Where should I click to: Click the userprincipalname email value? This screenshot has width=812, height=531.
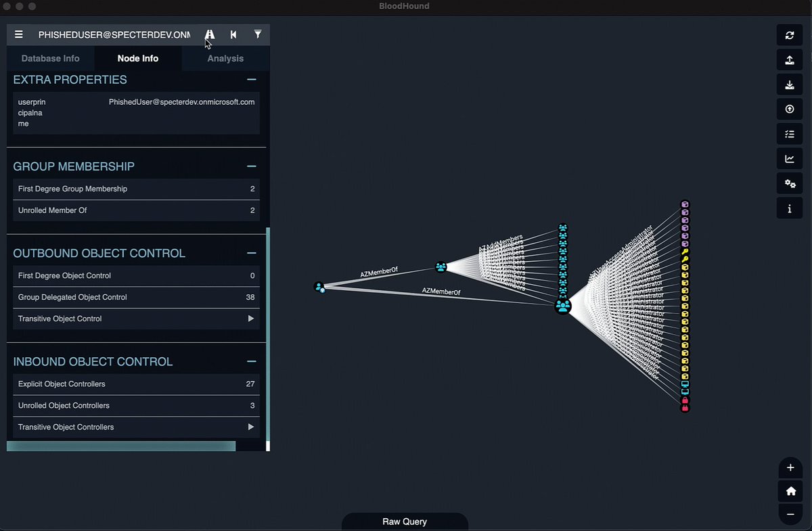(181, 102)
